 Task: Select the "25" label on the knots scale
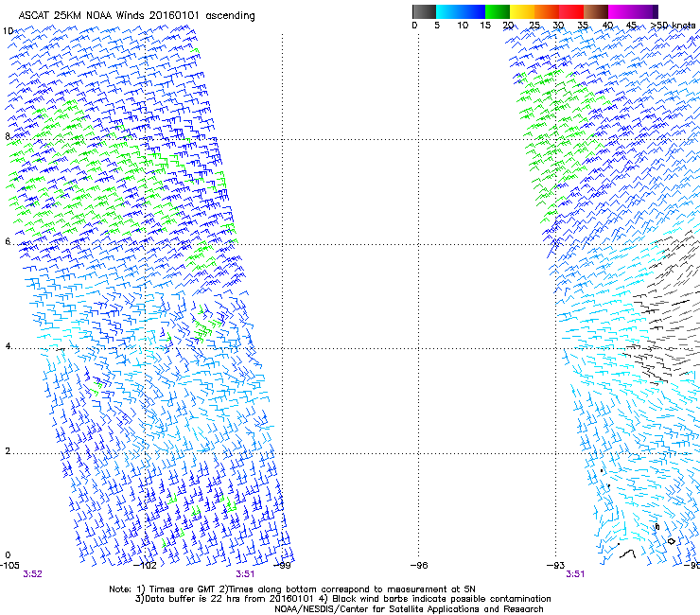pyautogui.click(x=534, y=26)
